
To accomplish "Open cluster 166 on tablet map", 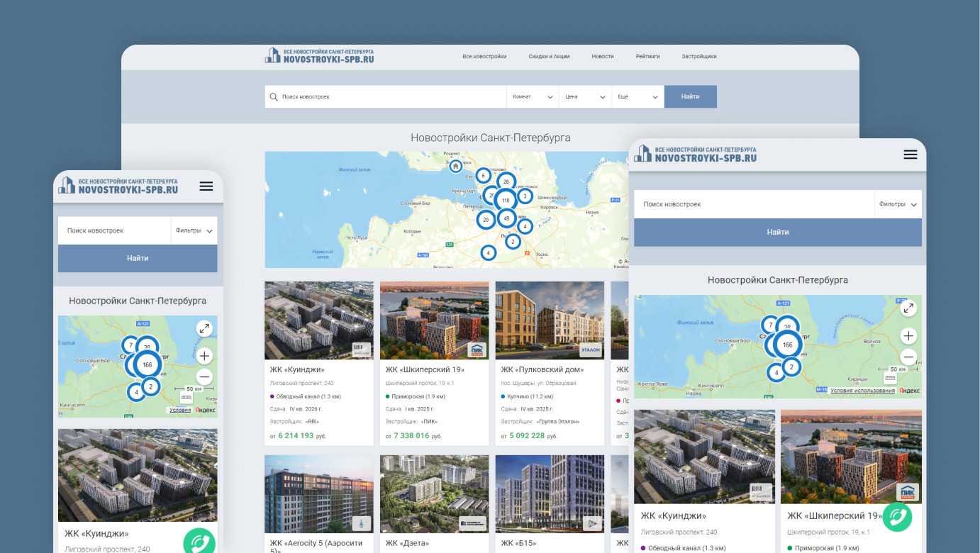I will coord(787,345).
